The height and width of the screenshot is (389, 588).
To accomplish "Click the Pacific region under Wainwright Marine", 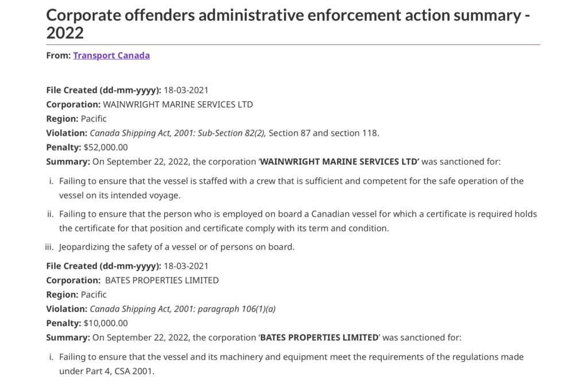I will click(x=94, y=119).
